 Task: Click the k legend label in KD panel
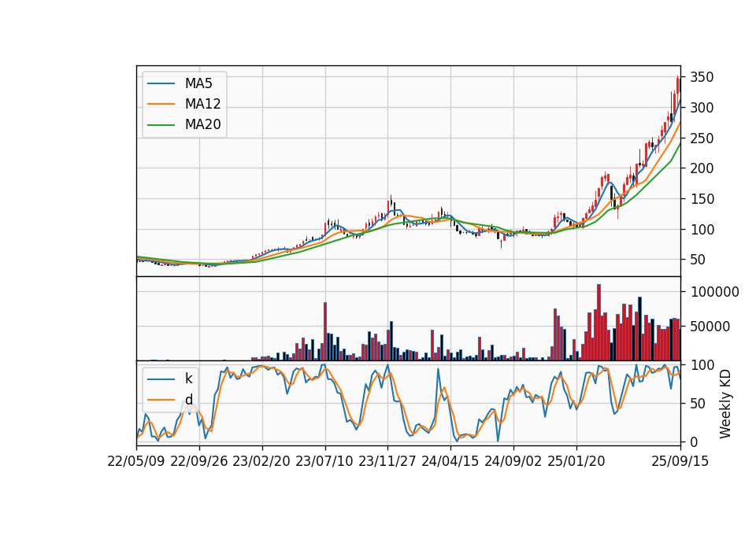(x=188, y=379)
